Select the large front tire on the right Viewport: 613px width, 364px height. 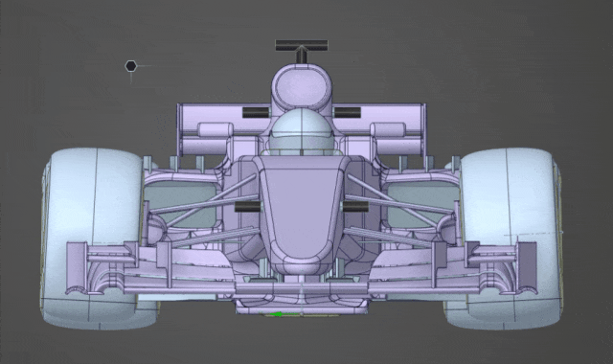509,239
